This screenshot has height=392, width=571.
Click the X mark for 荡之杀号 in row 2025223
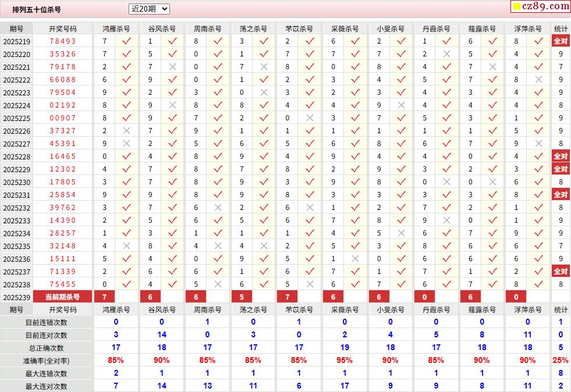(x=264, y=92)
